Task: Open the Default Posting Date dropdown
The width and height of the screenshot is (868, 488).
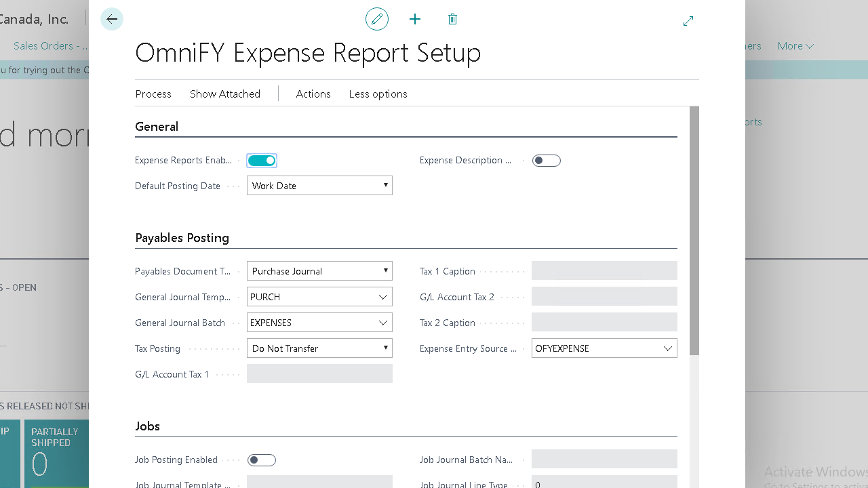Action: coord(319,186)
